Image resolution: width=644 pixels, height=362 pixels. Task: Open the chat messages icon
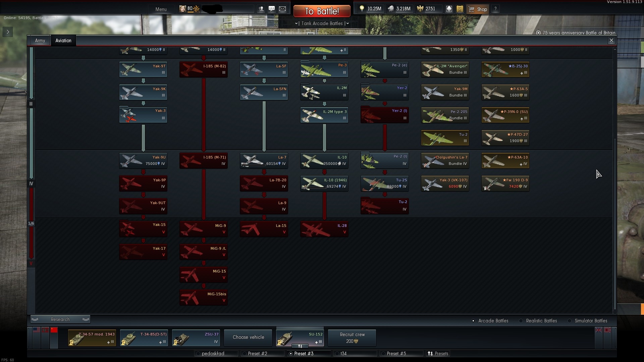coord(272,9)
